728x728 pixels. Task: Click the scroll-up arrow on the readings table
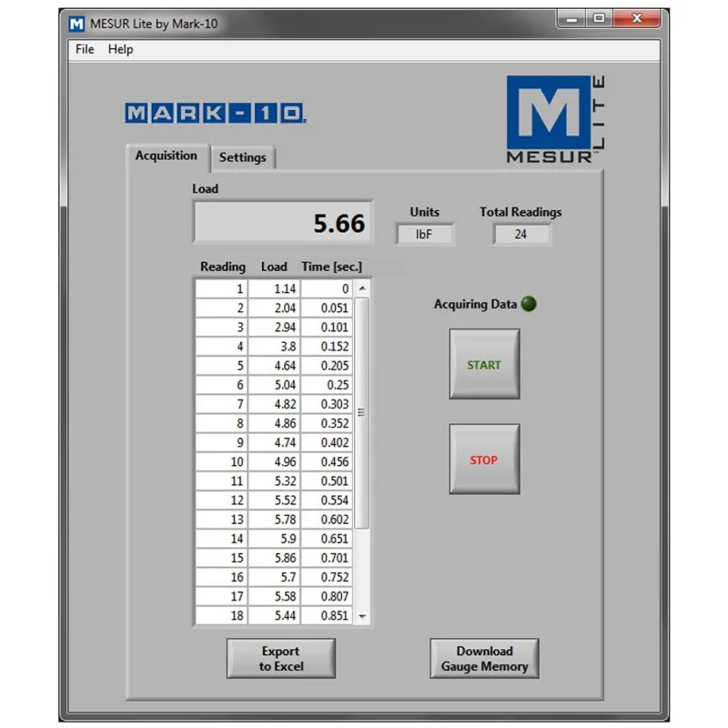[x=362, y=288]
